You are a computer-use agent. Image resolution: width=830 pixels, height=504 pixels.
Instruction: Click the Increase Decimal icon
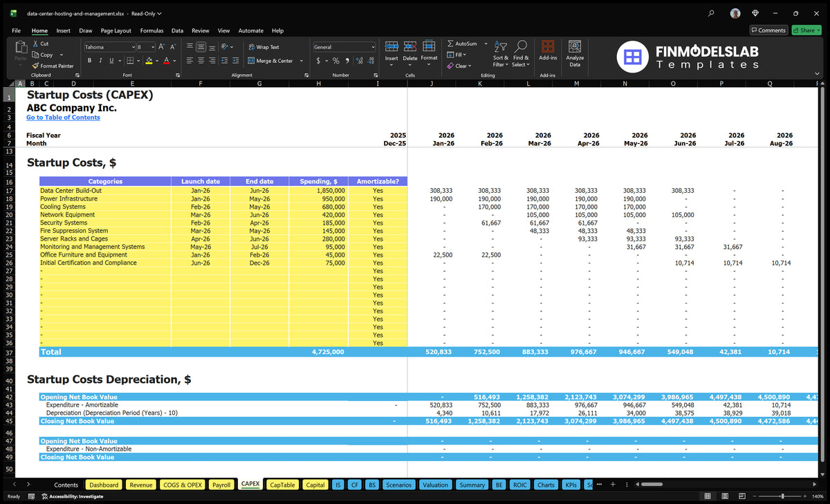click(359, 61)
